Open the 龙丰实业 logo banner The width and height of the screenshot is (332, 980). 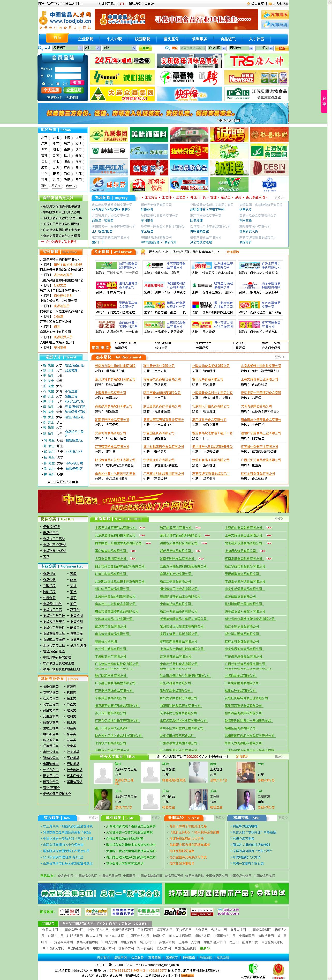click(x=149, y=151)
